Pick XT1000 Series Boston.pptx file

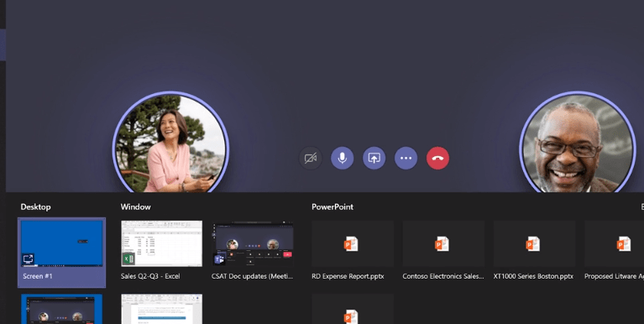[x=535, y=244]
